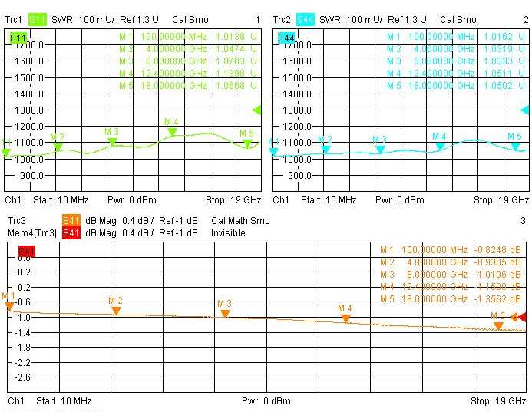Click Start 10 MHz under the S11 diagram
The image size is (532, 412).
[63, 200]
